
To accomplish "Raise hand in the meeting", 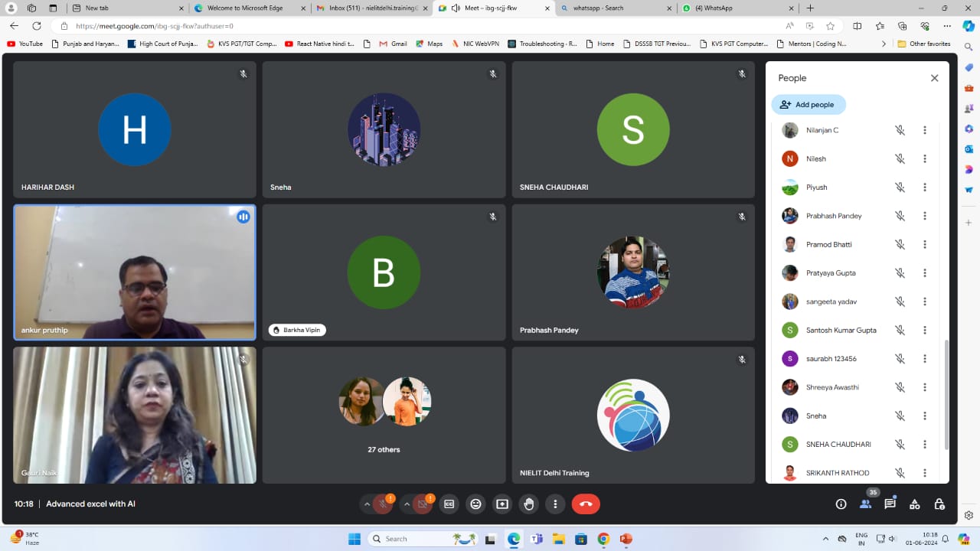I will 528,504.
